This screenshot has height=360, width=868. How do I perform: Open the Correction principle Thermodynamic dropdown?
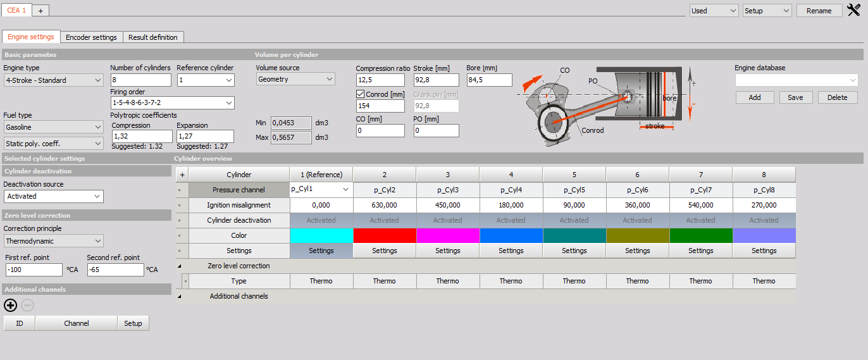54,241
